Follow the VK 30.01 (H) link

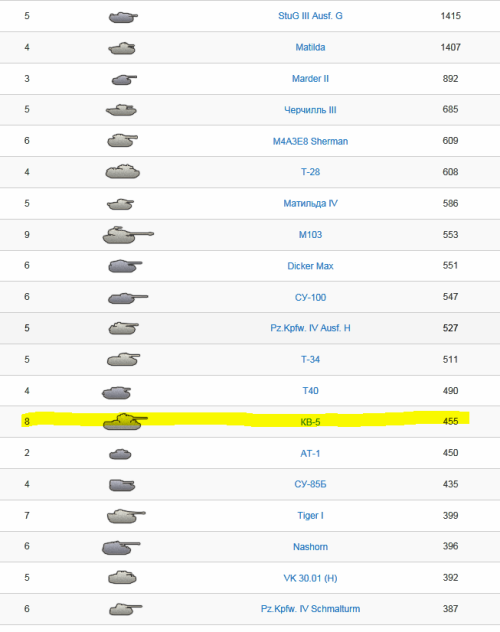310,578
